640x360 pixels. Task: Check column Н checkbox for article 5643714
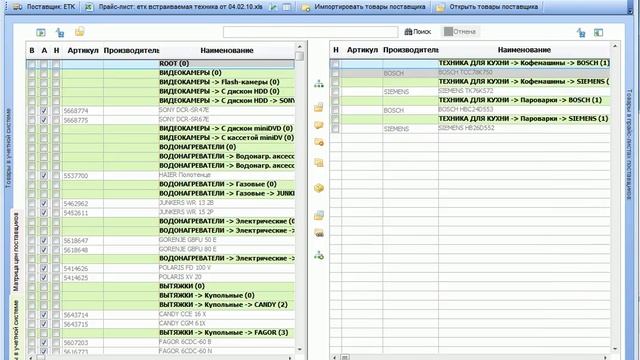[x=56, y=315]
